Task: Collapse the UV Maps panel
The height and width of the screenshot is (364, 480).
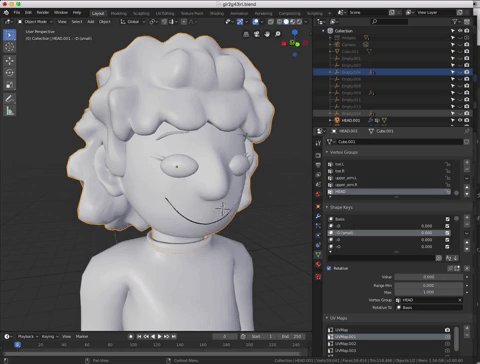Action: coord(327,318)
